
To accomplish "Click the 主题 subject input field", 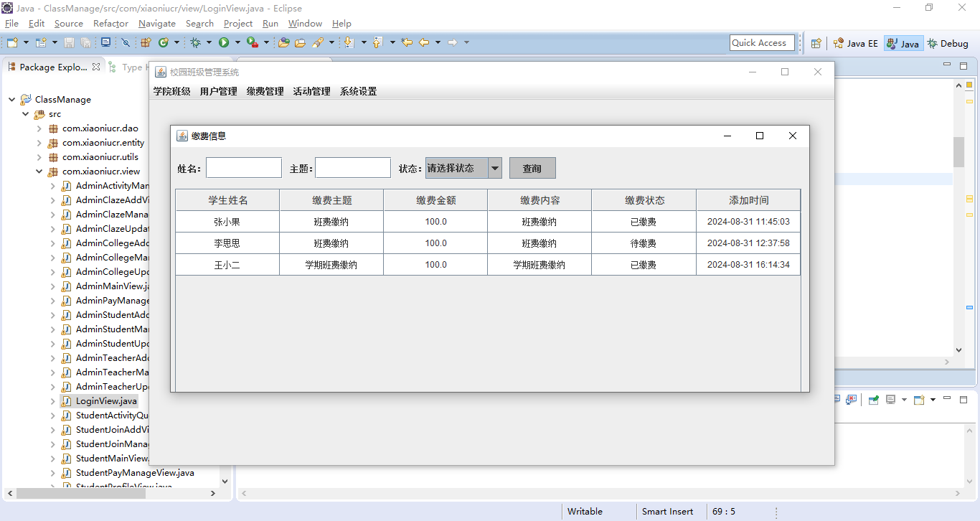I will tap(353, 168).
